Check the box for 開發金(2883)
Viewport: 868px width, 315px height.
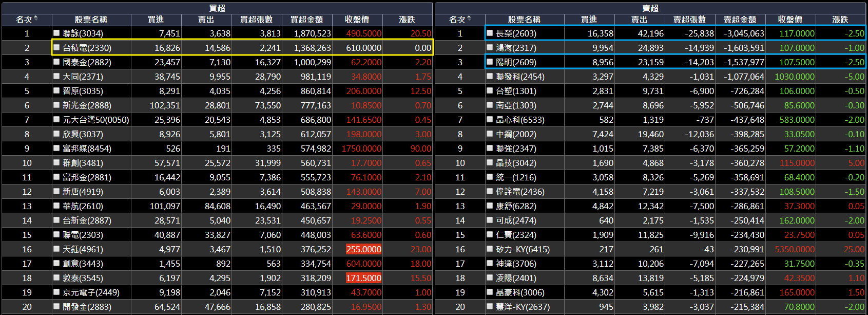(x=57, y=306)
